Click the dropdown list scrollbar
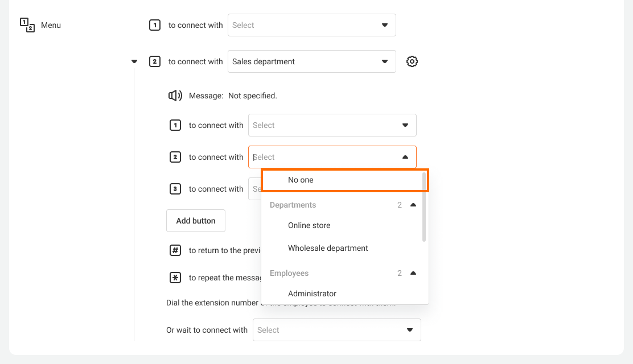Image resolution: width=633 pixels, height=364 pixels. point(424,207)
